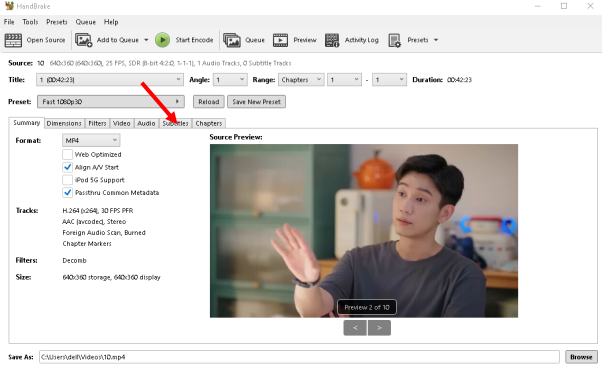Open the Range Chapters dropdown
This screenshot has height=368, width=602.
301,79
